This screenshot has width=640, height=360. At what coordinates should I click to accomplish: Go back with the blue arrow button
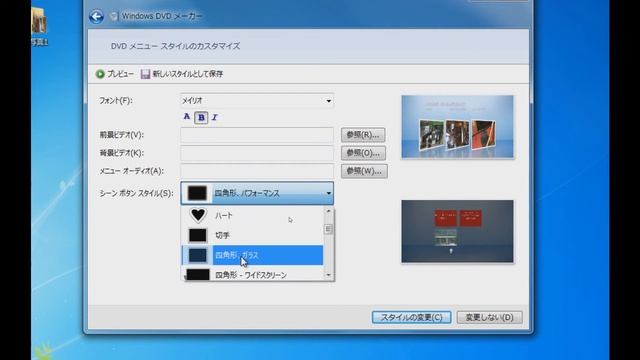[x=96, y=17]
